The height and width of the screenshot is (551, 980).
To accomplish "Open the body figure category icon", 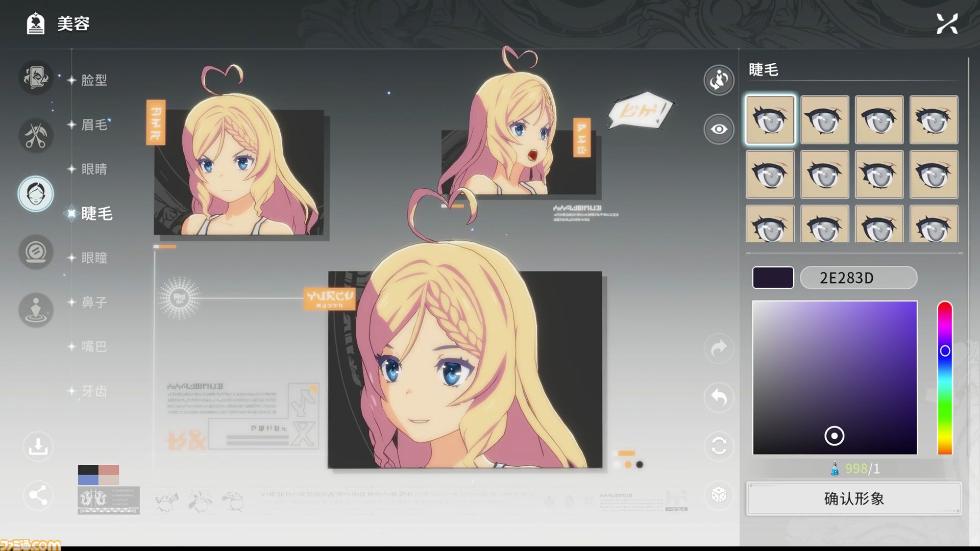I will tap(36, 310).
